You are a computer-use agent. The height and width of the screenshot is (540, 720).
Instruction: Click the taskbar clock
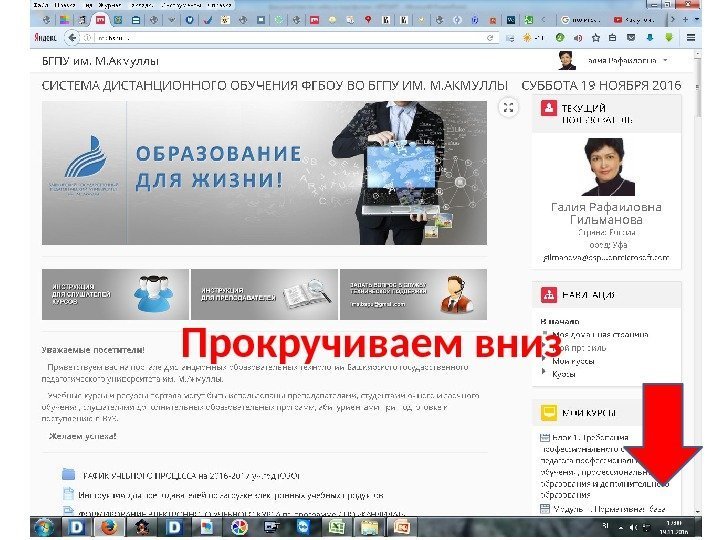(674, 527)
